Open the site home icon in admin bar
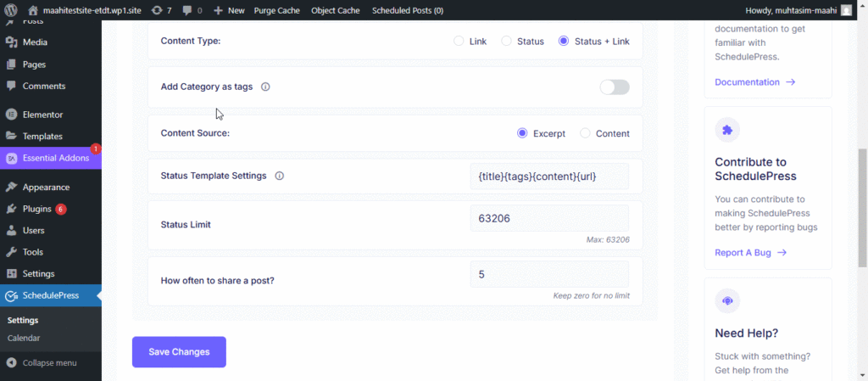This screenshot has height=381, width=868. [x=33, y=10]
